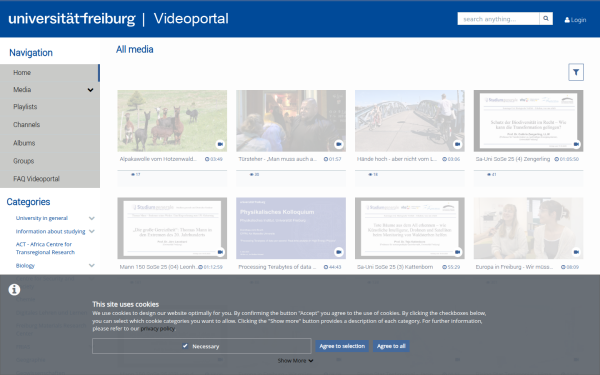
Task: Click the camera icon on the Physikalisches Kolloquium thumbnail
Action: pyautogui.click(x=339, y=252)
